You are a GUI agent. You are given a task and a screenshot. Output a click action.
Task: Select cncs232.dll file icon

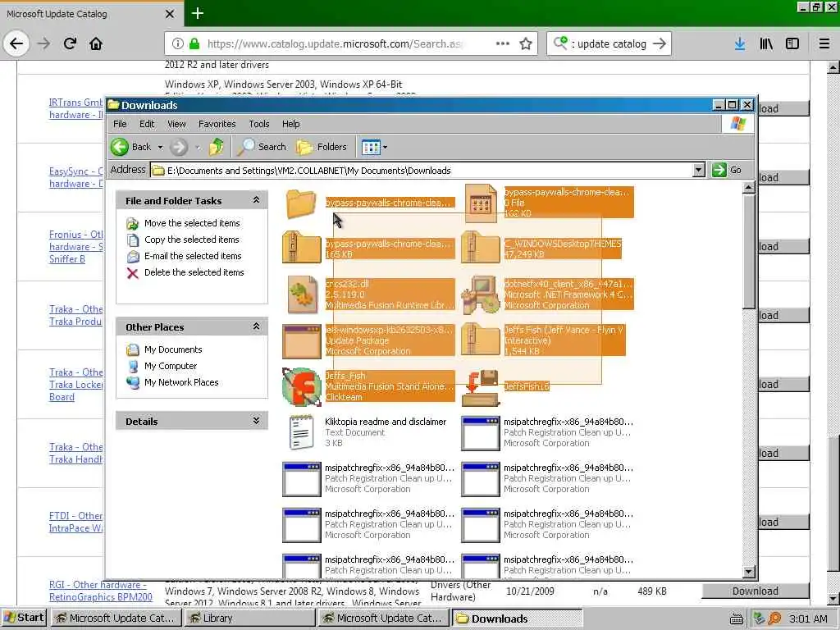(302, 294)
